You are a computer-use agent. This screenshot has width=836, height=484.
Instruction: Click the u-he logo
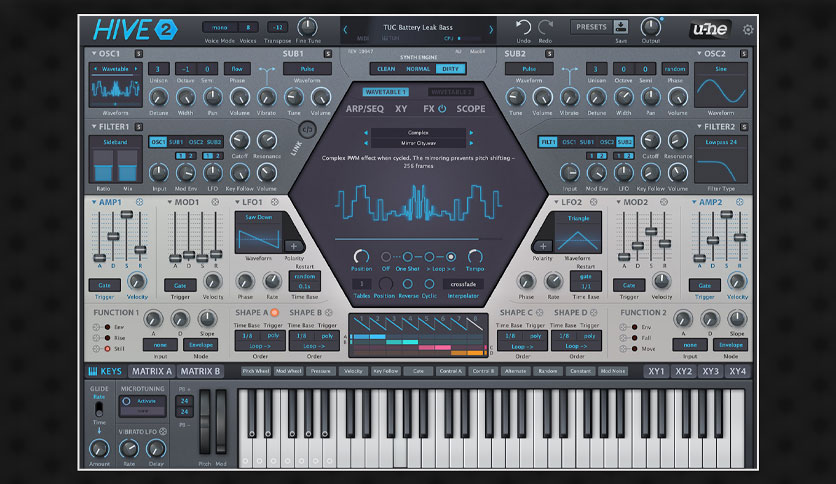710,29
